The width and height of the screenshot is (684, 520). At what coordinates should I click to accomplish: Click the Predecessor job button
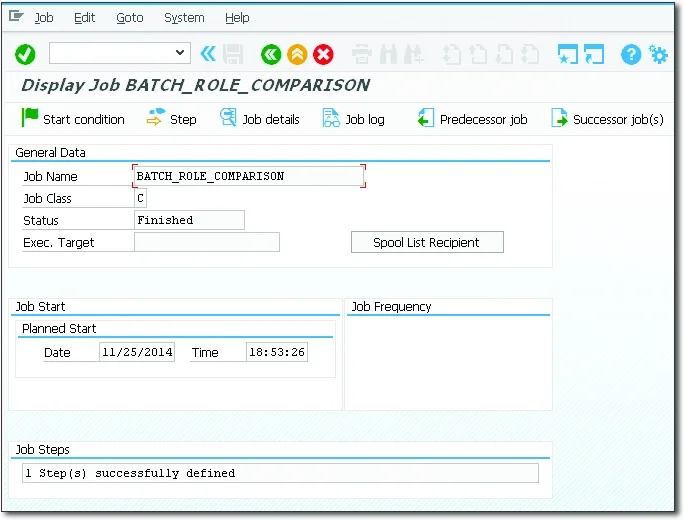click(x=472, y=119)
